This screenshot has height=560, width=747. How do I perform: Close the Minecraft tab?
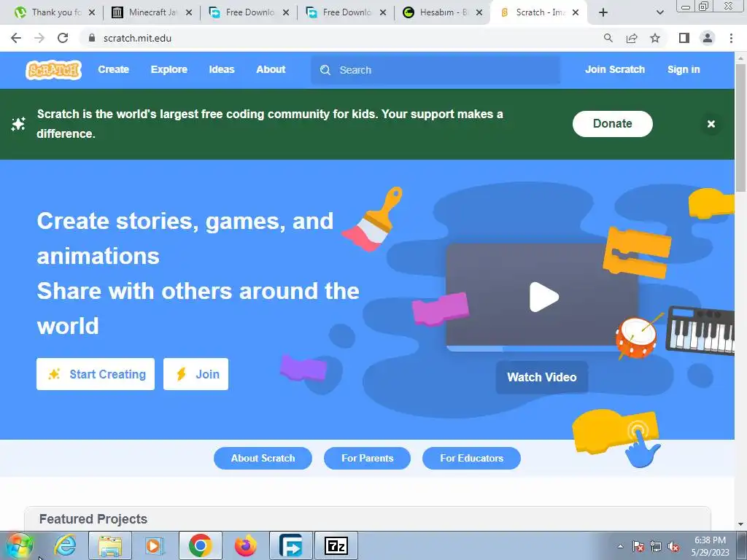tap(189, 13)
